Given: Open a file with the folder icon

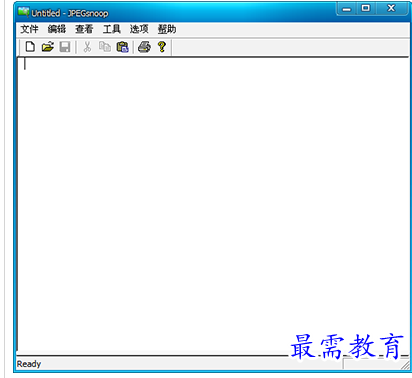Looking at the screenshot, I should [x=48, y=47].
